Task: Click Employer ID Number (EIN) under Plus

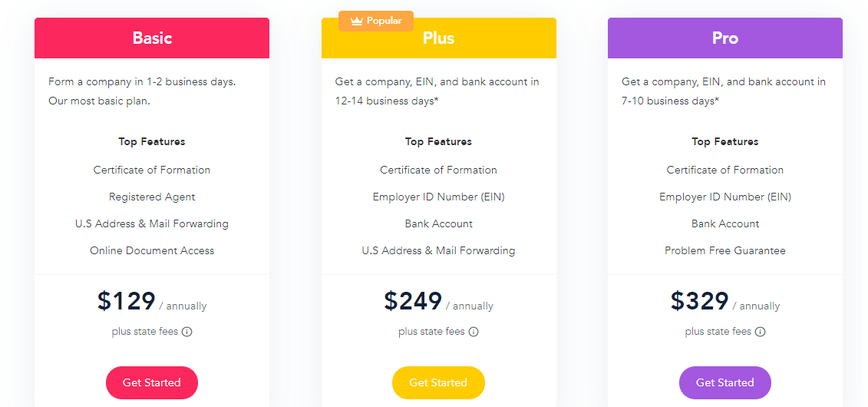Action: (438, 197)
